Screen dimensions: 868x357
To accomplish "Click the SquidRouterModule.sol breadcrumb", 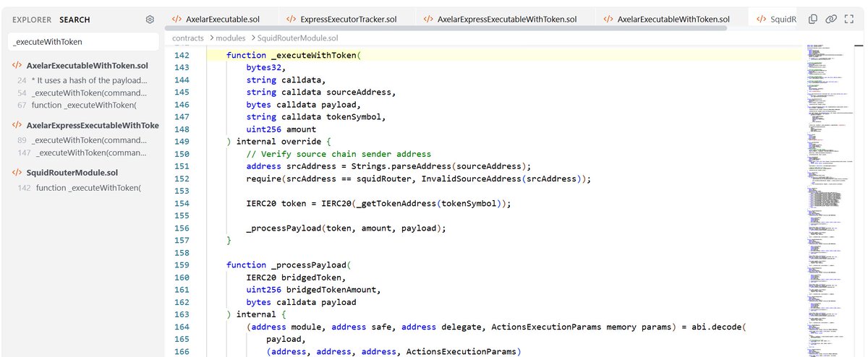I will point(299,37).
